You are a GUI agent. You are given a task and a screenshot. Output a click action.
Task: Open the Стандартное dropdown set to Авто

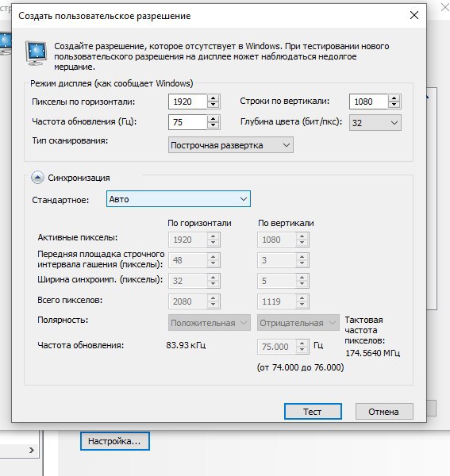[x=179, y=199]
